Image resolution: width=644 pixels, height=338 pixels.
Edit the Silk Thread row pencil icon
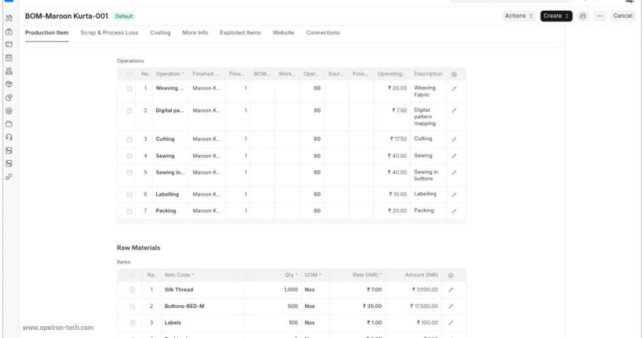click(x=451, y=290)
